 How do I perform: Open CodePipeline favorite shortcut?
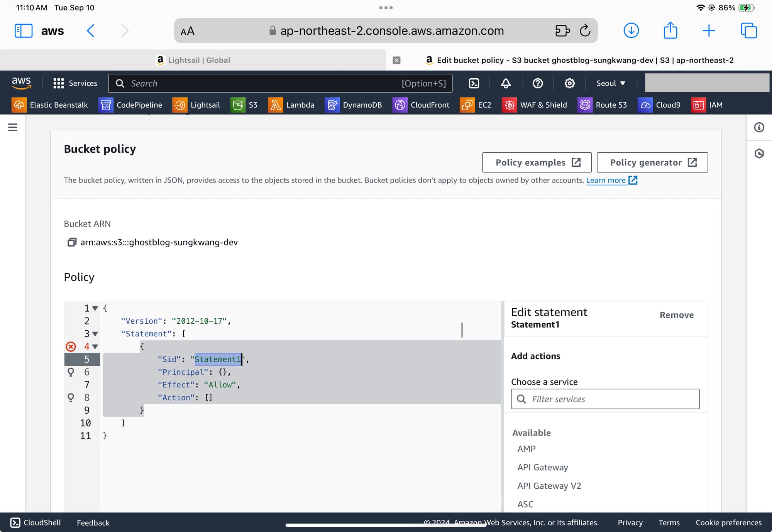pyautogui.click(x=130, y=105)
